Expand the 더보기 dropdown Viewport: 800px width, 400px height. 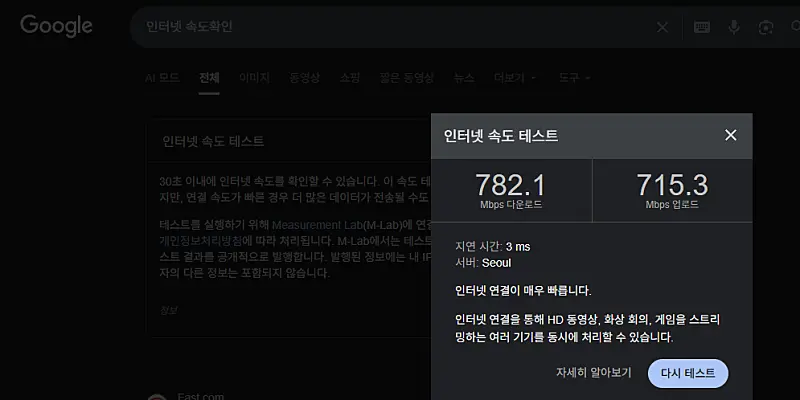[x=515, y=77]
